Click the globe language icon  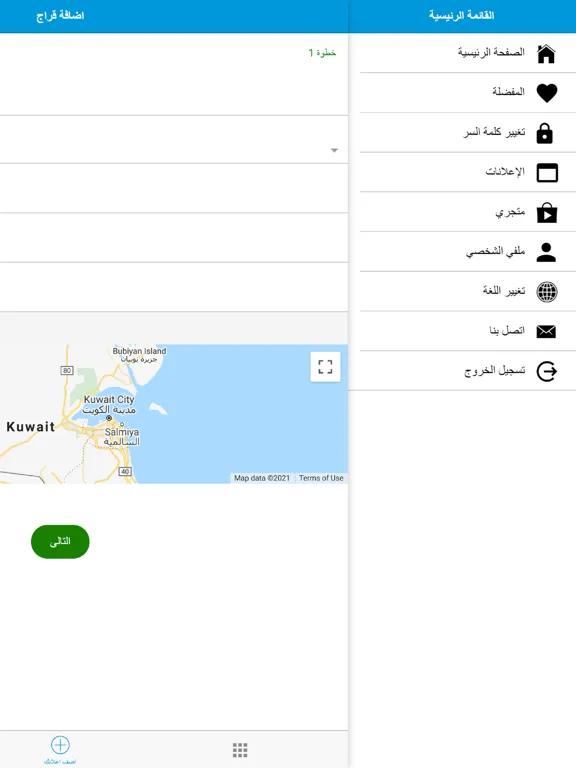pos(547,292)
